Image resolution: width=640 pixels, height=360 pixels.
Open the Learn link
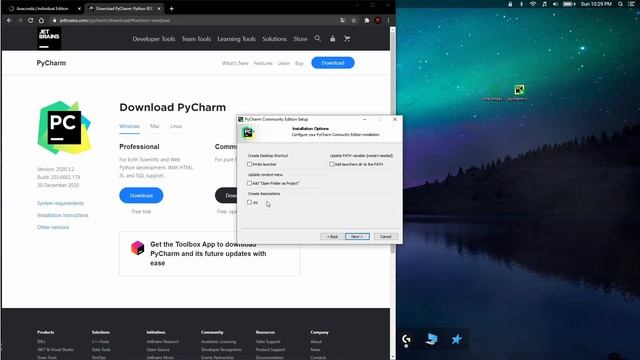[x=284, y=63]
